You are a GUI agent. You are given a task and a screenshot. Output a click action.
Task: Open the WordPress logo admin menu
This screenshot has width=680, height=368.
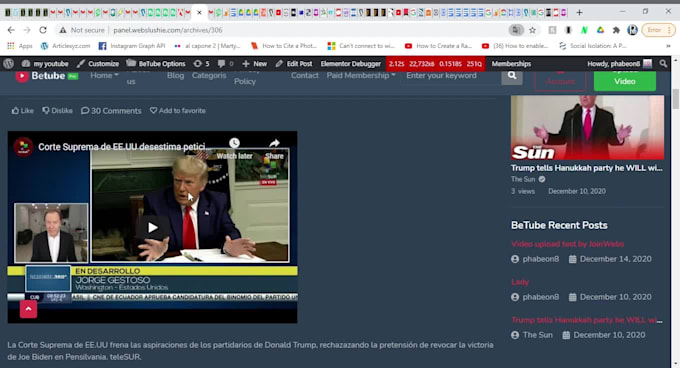(9, 64)
